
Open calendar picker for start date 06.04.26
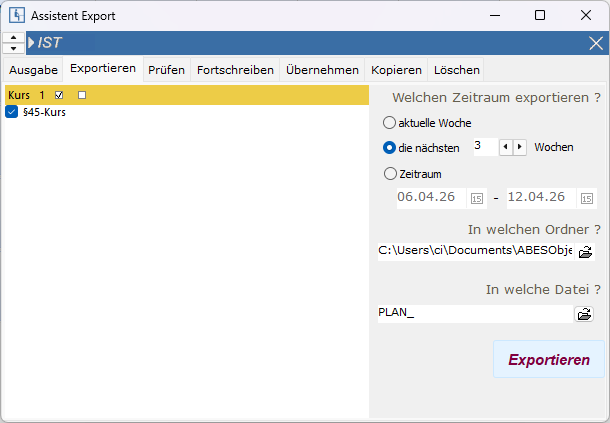[x=476, y=198]
